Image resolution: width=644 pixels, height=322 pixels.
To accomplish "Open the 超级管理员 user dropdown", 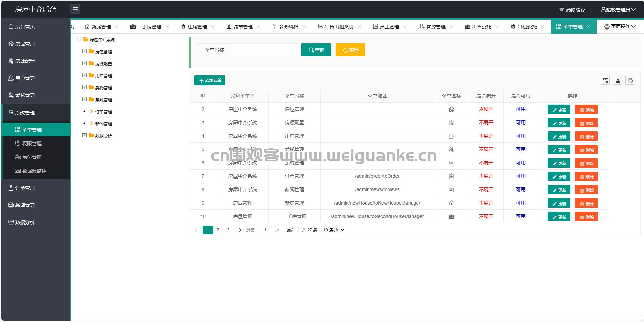I will point(618,10).
